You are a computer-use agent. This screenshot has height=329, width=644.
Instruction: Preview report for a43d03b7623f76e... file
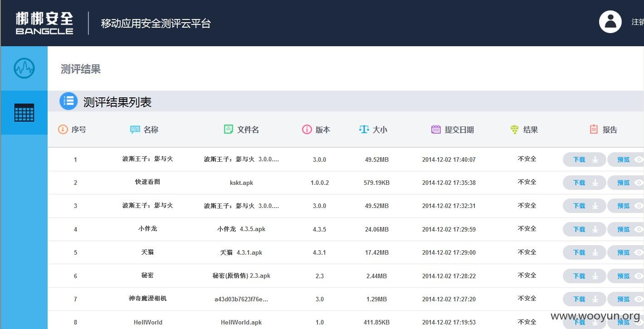626,299
